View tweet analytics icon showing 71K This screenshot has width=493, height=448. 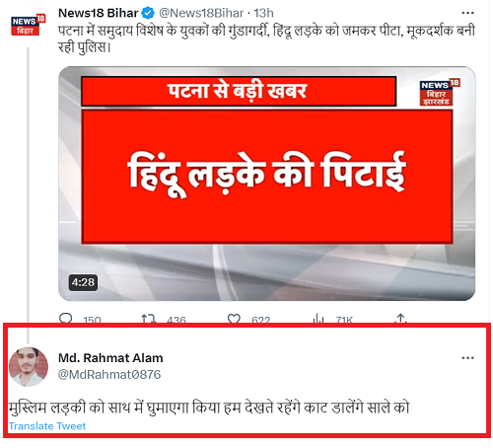(318, 319)
